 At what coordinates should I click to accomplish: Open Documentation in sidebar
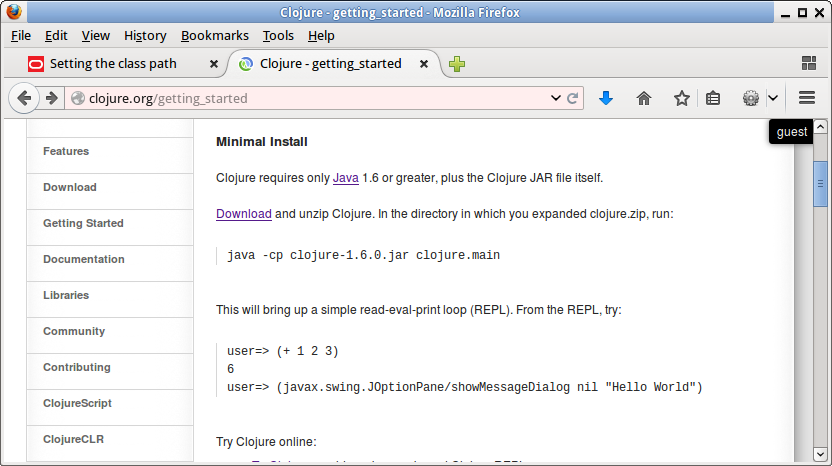(x=83, y=260)
